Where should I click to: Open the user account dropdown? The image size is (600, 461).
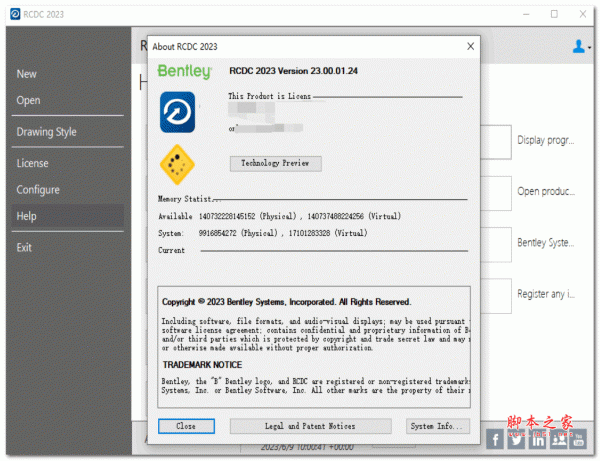(580, 46)
